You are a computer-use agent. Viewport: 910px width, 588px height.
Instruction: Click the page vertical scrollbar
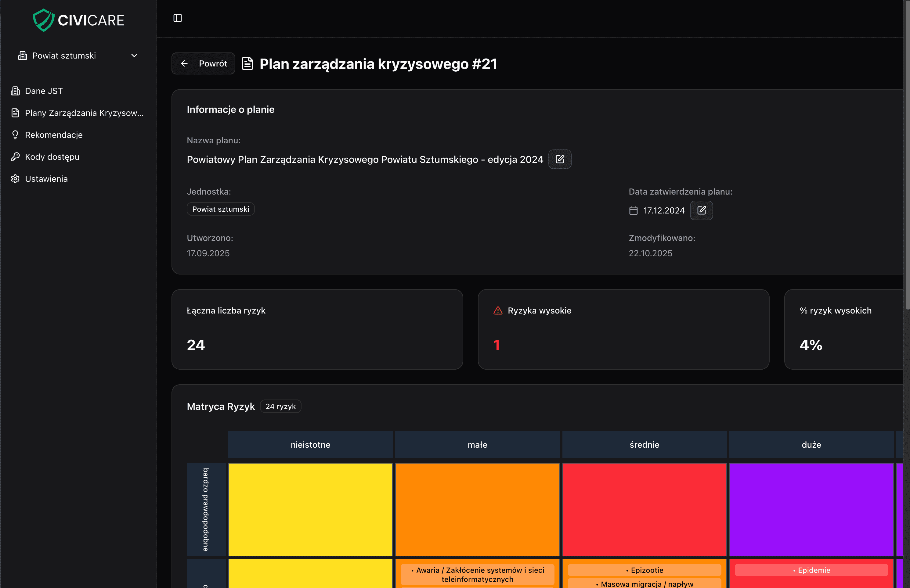point(907,155)
